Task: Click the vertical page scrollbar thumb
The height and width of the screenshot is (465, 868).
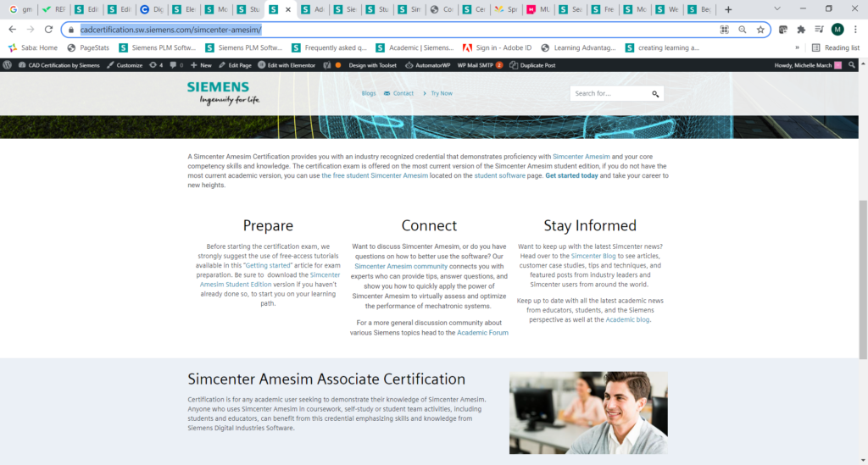Action: (x=863, y=280)
